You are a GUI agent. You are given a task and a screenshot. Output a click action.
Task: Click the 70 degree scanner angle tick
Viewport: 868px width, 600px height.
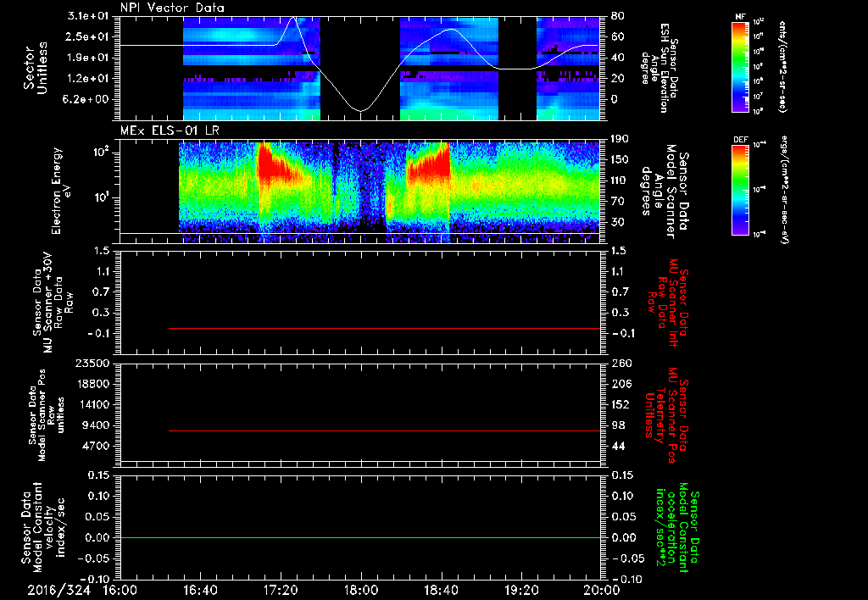[x=618, y=202]
